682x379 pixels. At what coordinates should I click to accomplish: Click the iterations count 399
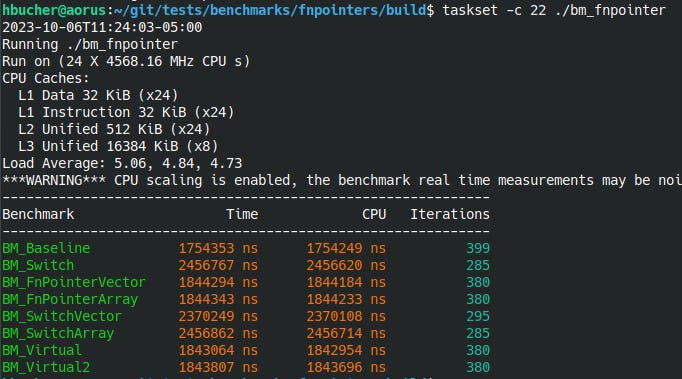(478, 248)
